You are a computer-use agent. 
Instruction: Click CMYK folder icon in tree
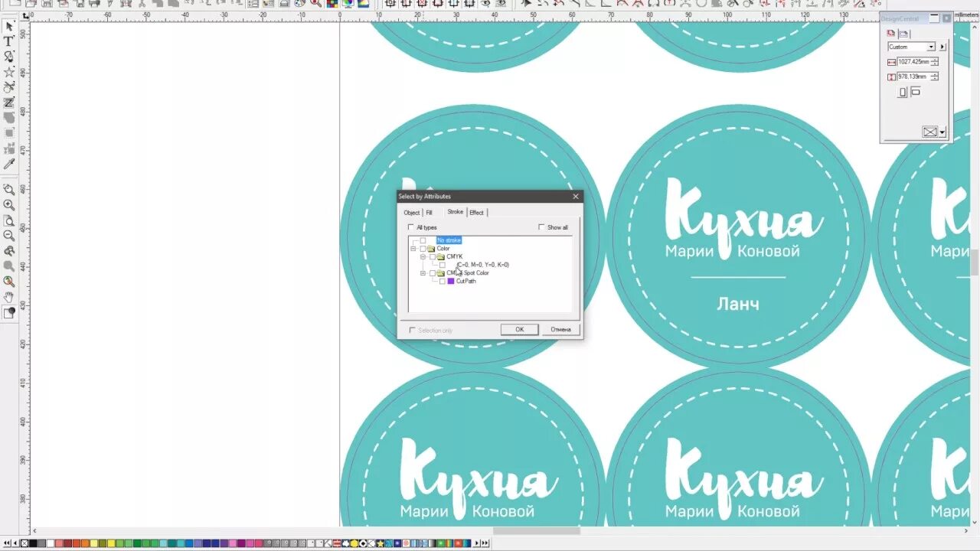(441, 256)
